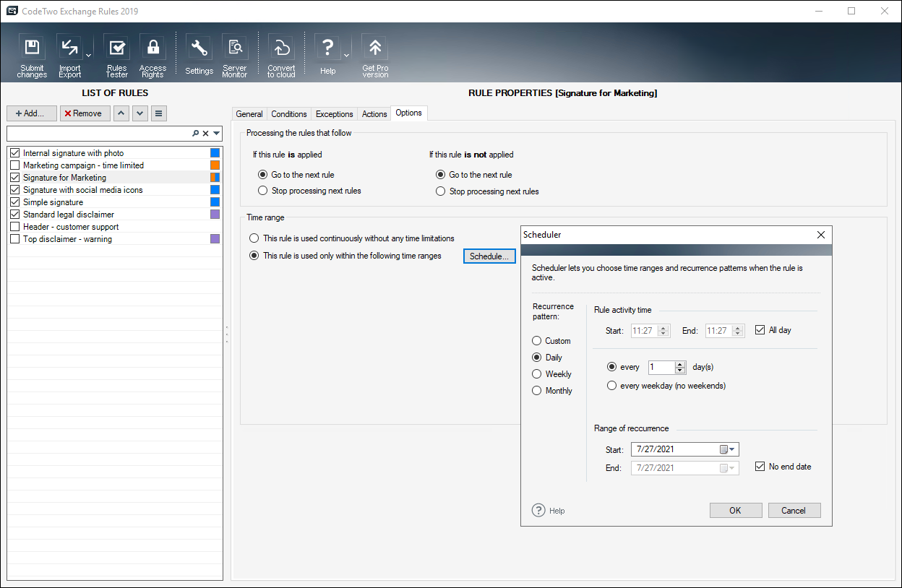Enable the Header - customer support rule

14,227
